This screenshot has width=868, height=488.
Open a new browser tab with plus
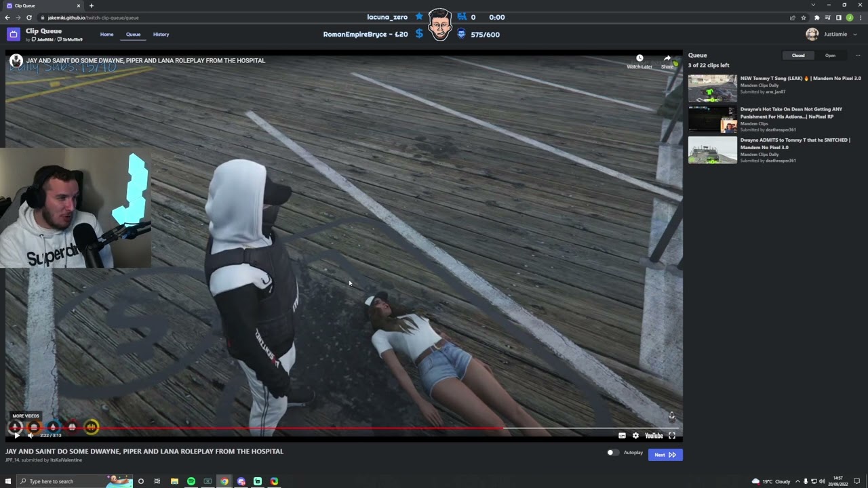[92, 5]
